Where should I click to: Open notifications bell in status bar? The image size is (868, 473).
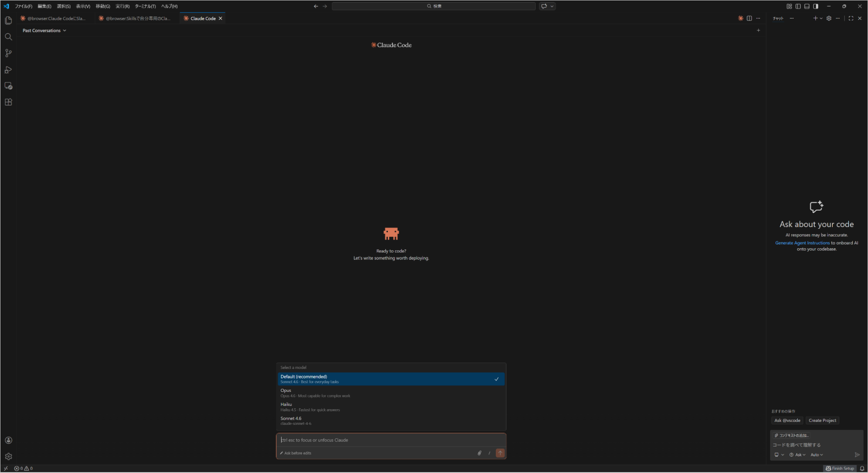pyautogui.click(x=862, y=468)
